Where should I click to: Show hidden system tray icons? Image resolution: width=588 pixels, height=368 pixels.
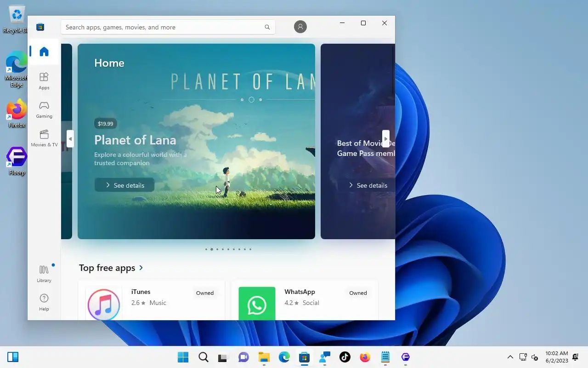[x=510, y=357]
